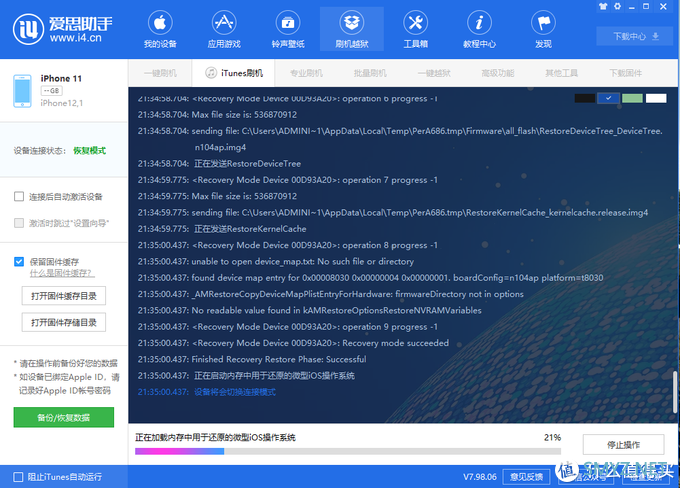680x488 pixels.
Task: Open 铃声壁纸 (Ringtones & Wallpapers) section
Action: coord(288,29)
